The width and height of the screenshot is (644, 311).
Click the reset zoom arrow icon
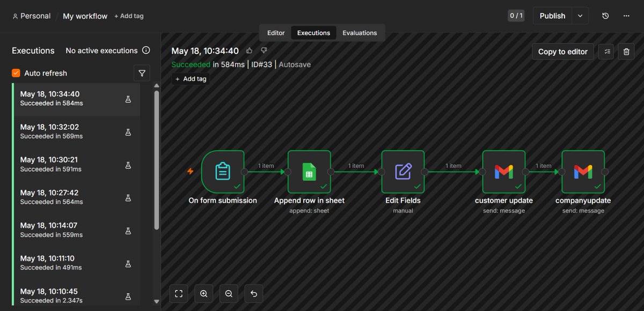(254, 293)
